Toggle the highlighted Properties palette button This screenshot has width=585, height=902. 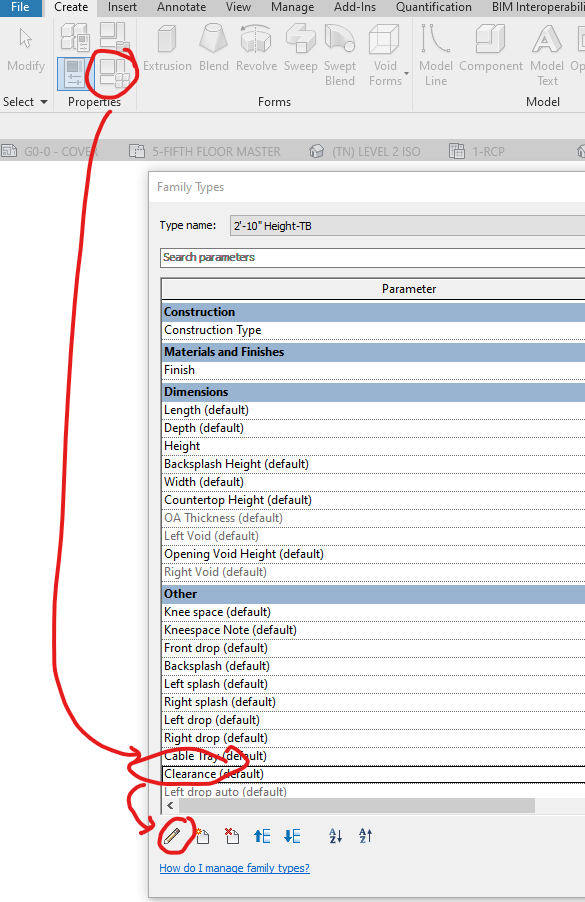[x=74, y=74]
